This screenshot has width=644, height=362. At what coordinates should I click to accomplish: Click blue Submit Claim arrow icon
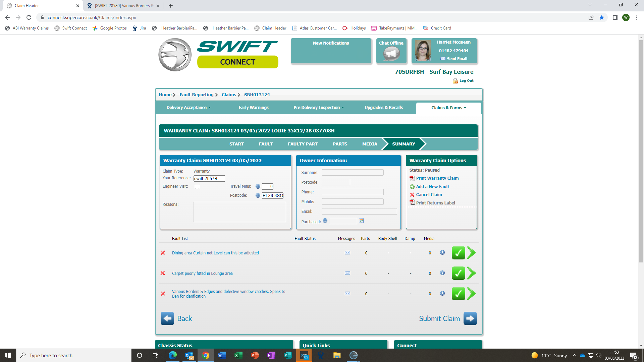470,318
